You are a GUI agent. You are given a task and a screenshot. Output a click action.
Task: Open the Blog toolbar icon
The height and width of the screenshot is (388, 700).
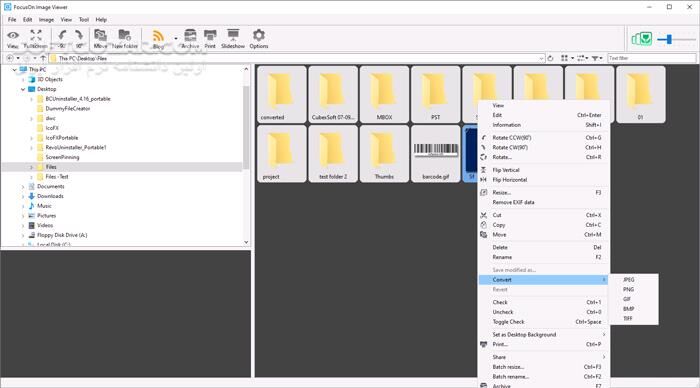(x=158, y=38)
